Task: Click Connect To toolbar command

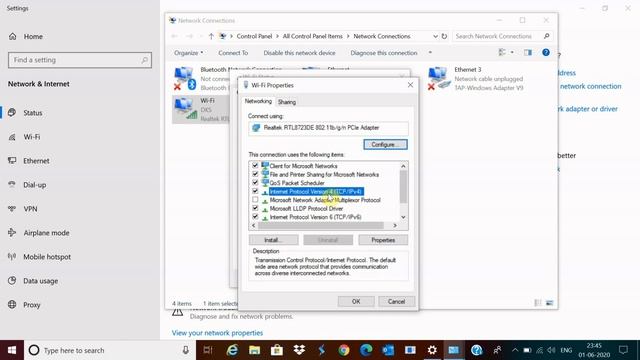Action: pos(233,53)
